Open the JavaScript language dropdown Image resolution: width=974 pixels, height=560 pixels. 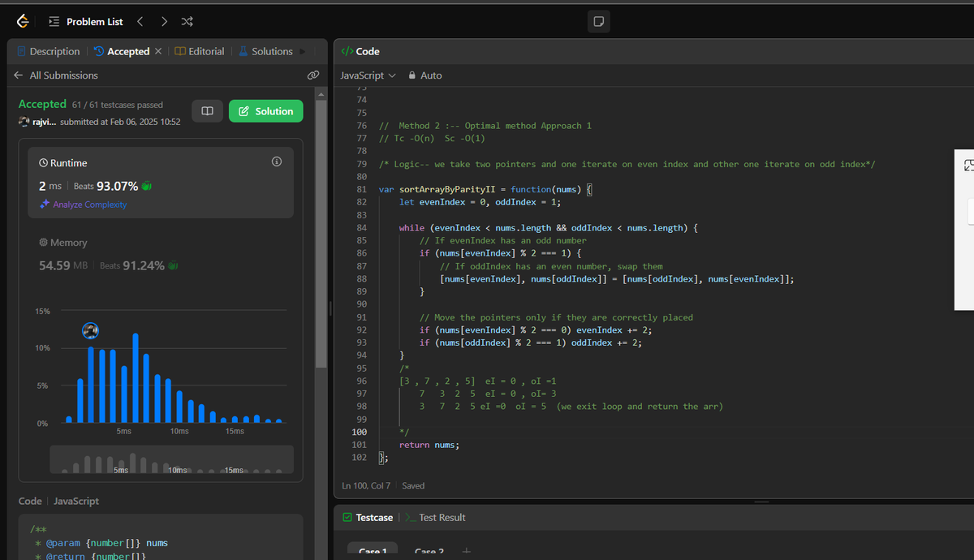click(x=368, y=75)
